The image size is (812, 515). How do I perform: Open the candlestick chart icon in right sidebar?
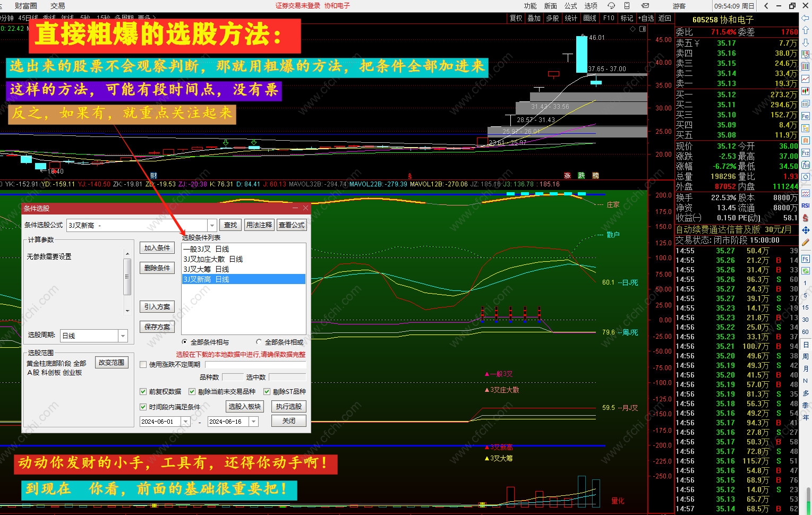806,91
